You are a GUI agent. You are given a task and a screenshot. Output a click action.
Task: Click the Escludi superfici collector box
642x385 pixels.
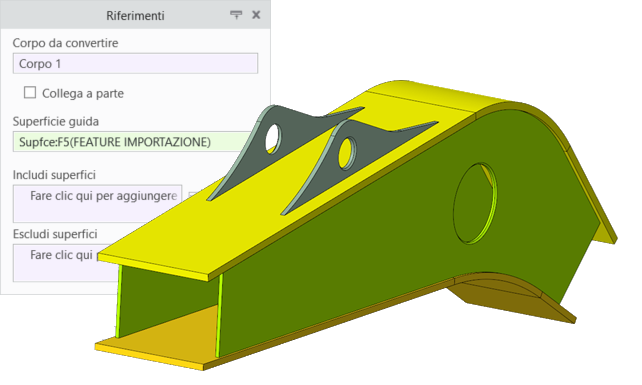(x=66, y=263)
